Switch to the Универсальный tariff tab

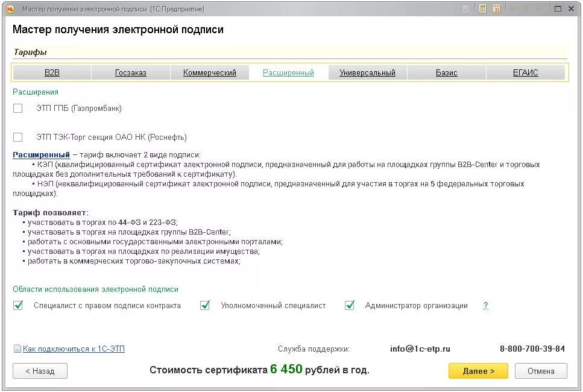pyautogui.click(x=367, y=72)
